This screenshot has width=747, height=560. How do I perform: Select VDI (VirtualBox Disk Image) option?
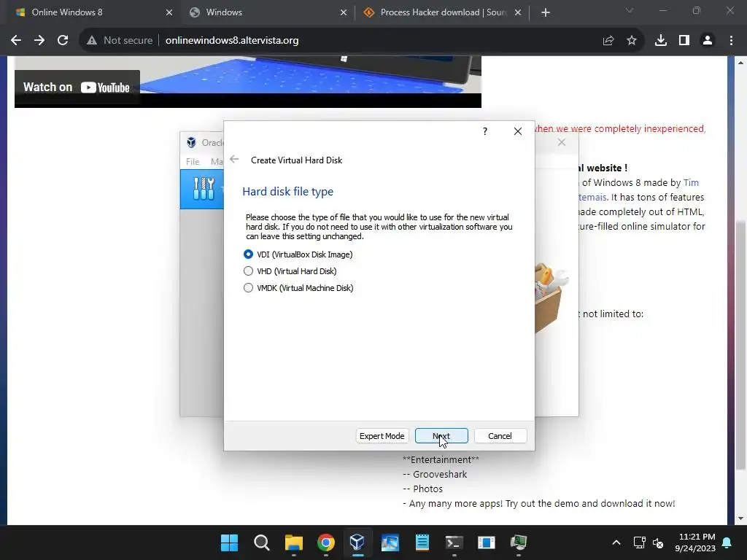[298, 254]
